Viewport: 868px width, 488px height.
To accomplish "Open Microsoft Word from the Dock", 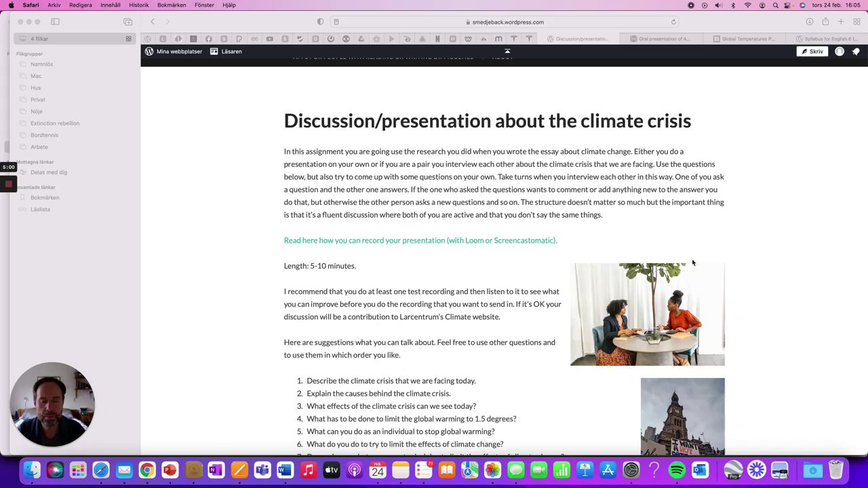I will 285,470.
